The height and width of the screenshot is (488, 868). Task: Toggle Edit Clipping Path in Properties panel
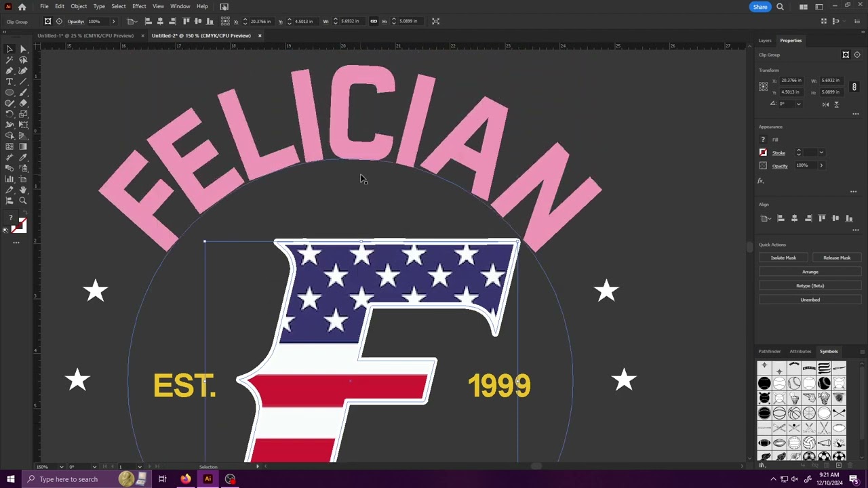pyautogui.click(x=846, y=55)
